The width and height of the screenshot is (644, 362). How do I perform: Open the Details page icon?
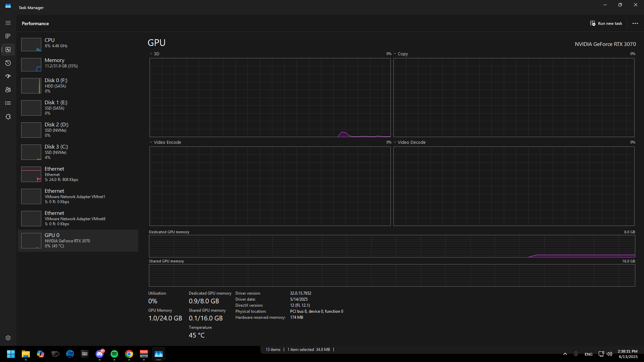coord(8,103)
